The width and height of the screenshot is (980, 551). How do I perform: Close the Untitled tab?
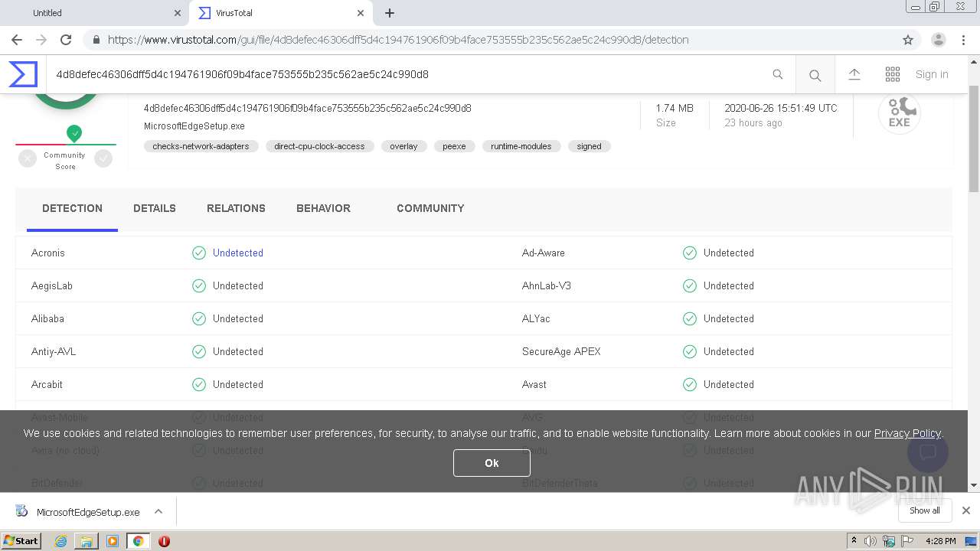[x=178, y=13]
